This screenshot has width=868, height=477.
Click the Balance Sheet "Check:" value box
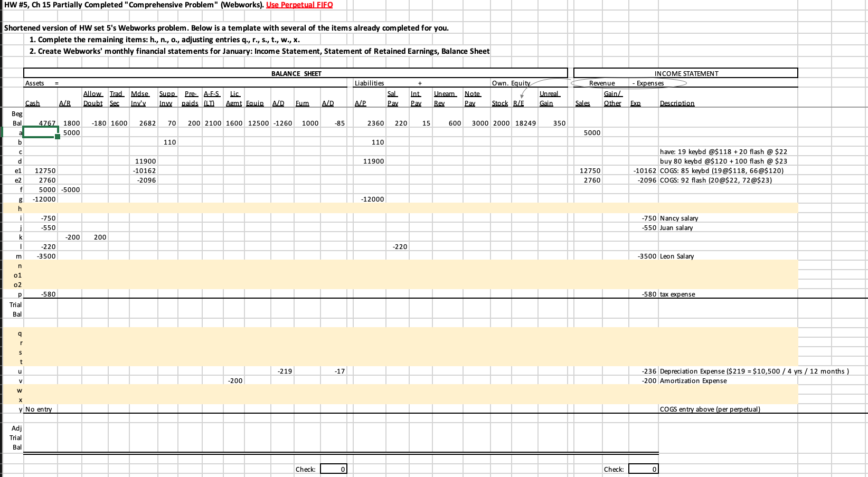tap(333, 469)
